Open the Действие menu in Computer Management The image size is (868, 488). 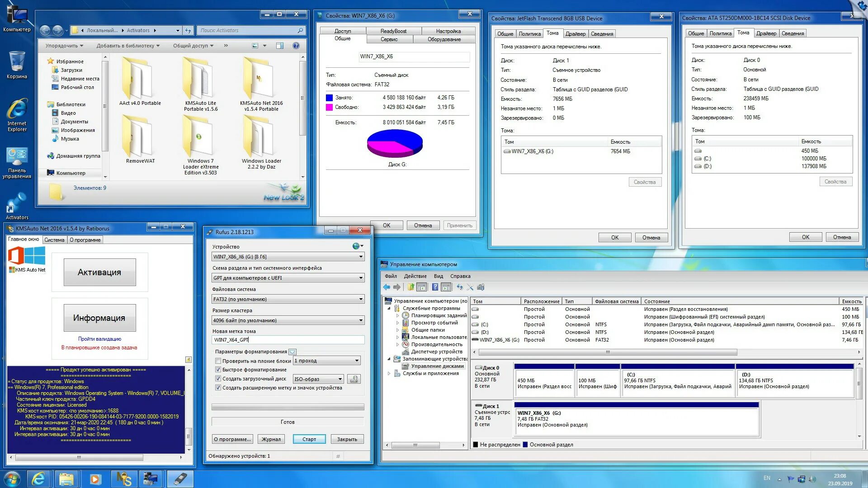pos(415,276)
